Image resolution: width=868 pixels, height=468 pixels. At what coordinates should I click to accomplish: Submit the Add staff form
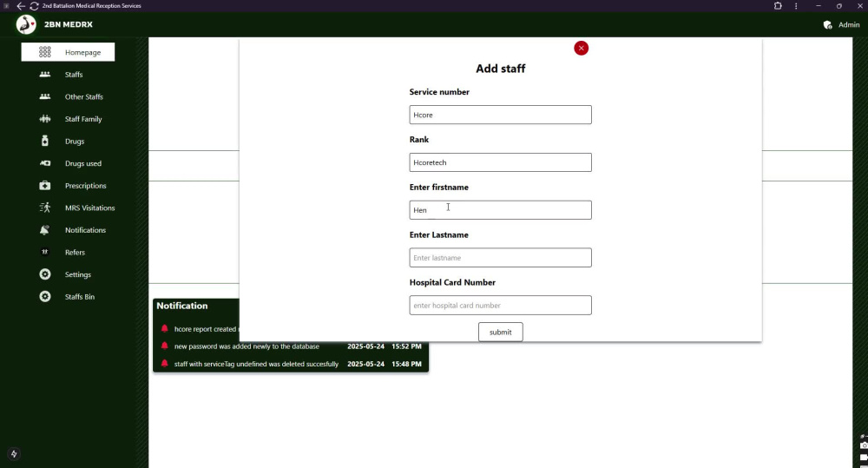pos(501,332)
